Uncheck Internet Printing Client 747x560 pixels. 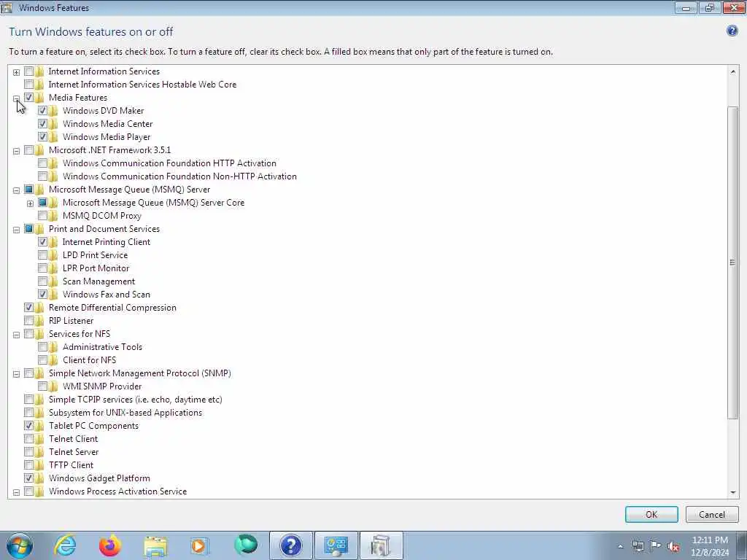[x=42, y=242]
